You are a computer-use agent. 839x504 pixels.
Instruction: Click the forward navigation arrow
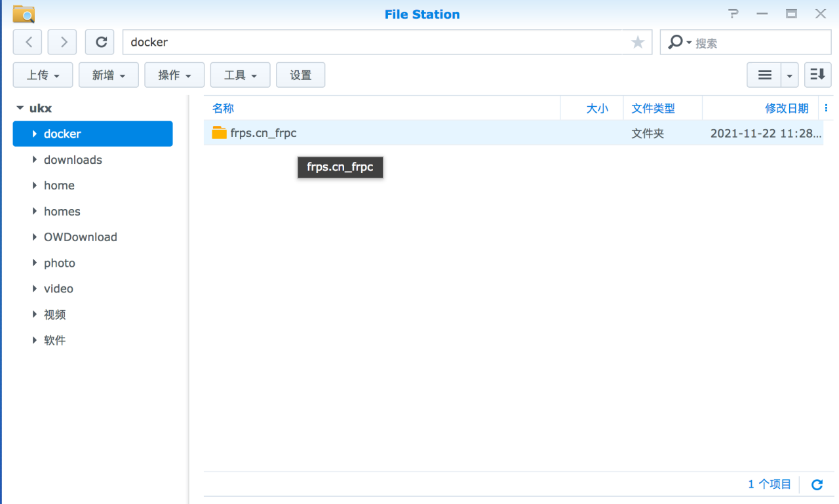click(63, 42)
